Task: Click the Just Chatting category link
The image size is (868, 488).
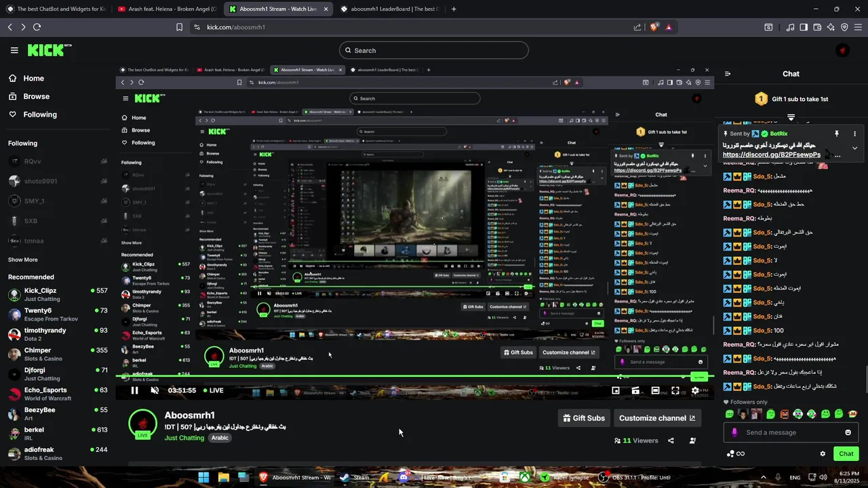Action: tap(184, 438)
